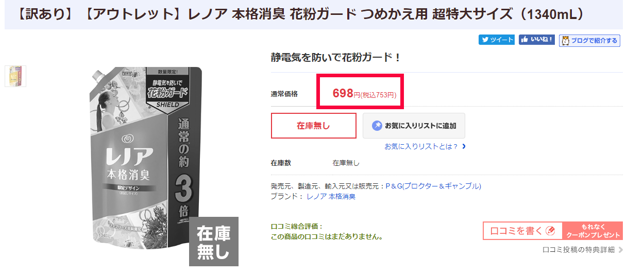Click the Twitter bird icon on ツイート

pyautogui.click(x=485, y=40)
